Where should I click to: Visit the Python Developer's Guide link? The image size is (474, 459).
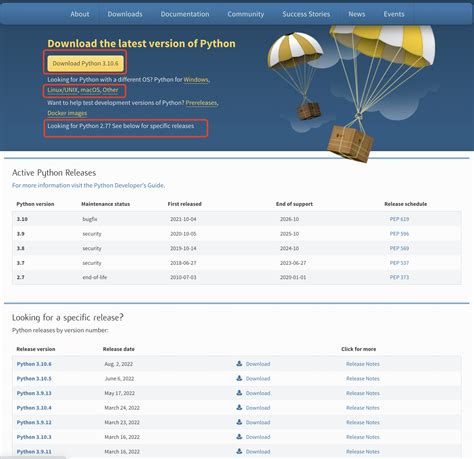pos(88,185)
